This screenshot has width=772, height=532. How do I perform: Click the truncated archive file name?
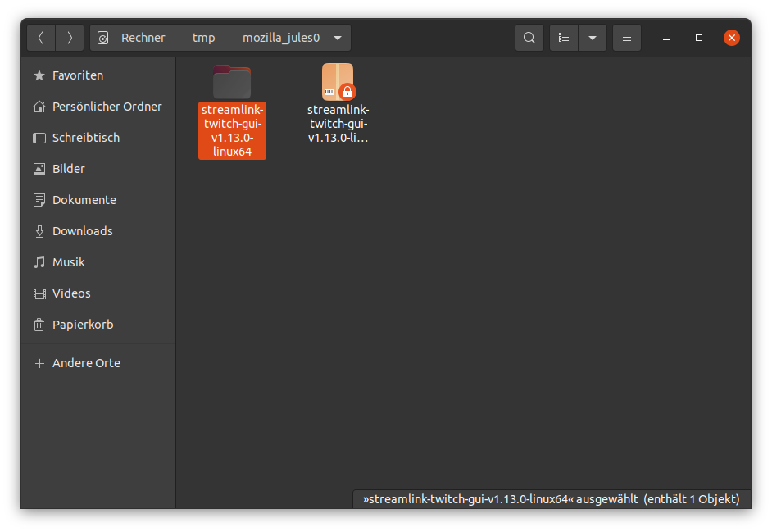pyautogui.click(x=338, y=124)
